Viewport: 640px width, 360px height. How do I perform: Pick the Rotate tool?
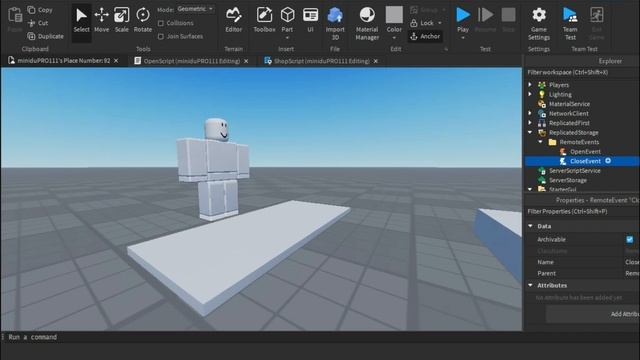point(142,20)
